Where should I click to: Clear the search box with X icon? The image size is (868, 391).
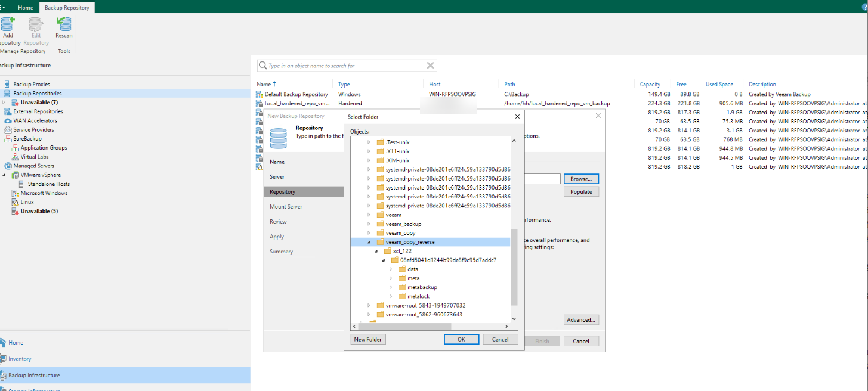430,66
